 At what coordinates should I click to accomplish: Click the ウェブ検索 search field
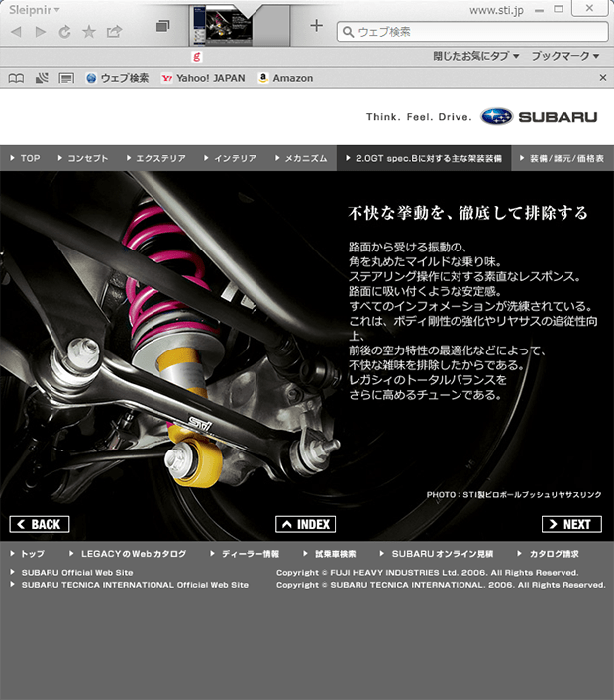point(472,32)
